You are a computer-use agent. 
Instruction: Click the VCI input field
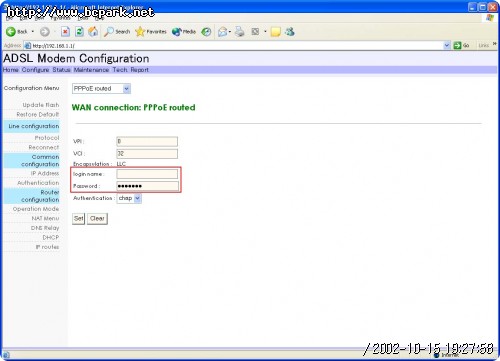point(147,153)
